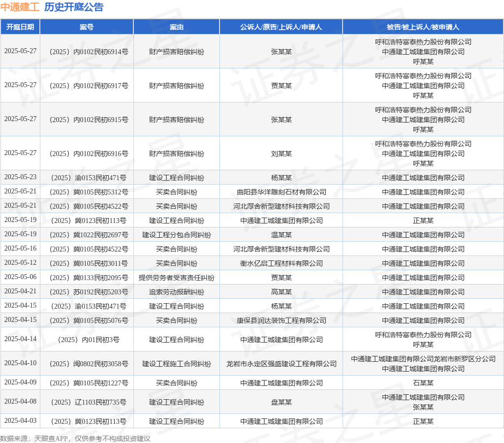Click defendant 中通建工城建集团有限公司龙岩市新罗区分公司
Screen dimensions: 504x443
pos(423,359)
